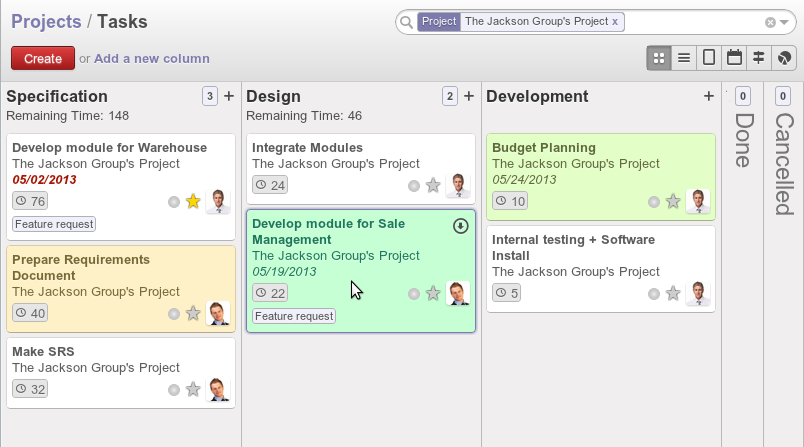Click the Add a new column link

tap(152, 59)
